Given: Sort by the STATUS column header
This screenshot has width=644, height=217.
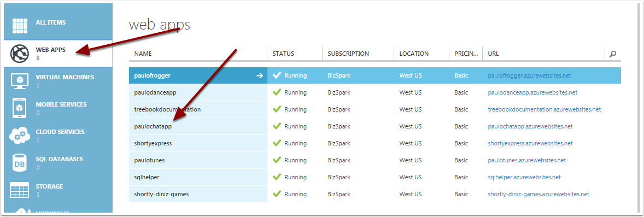Looking at the screenshot, I should tap(283, 54).
